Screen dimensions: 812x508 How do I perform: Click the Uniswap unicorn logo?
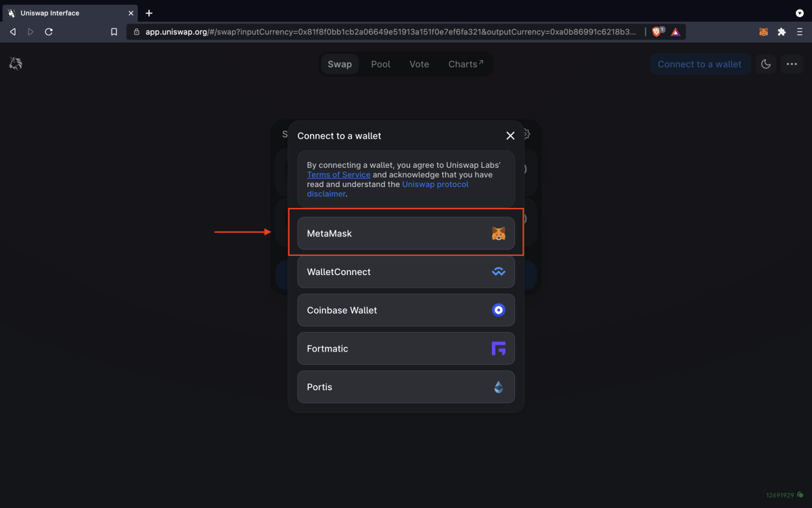click(16, 64)
